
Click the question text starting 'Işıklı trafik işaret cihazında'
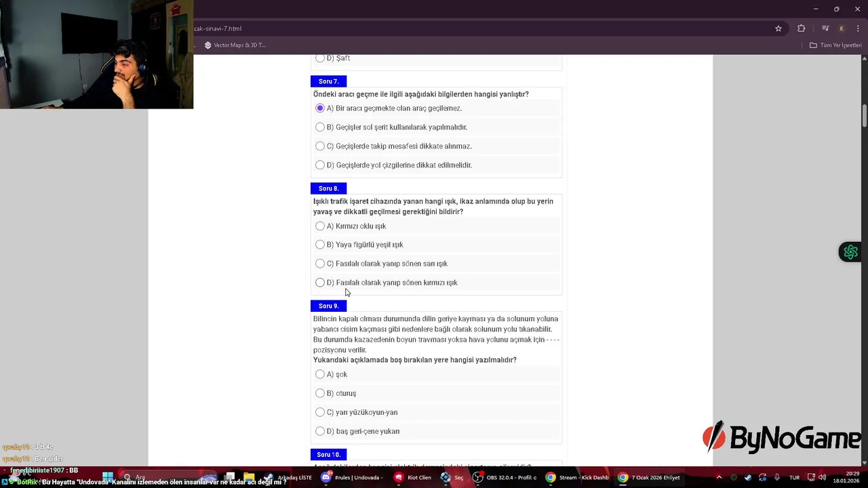433,207
